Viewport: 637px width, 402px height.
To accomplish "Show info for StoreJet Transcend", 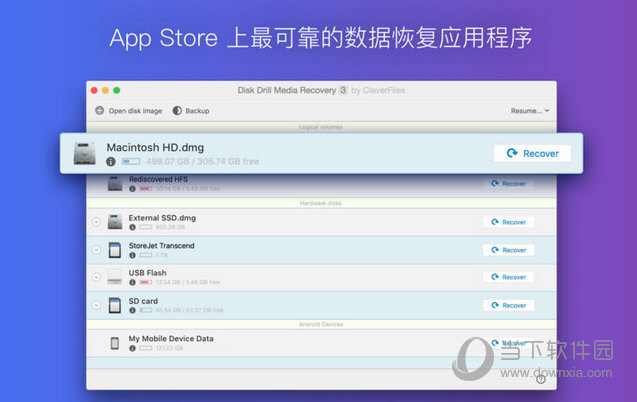I will (132, 255).
